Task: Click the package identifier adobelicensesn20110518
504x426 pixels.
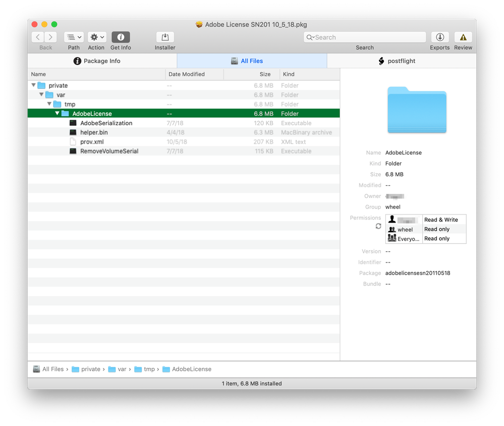Action: click(x=418, y=273)
